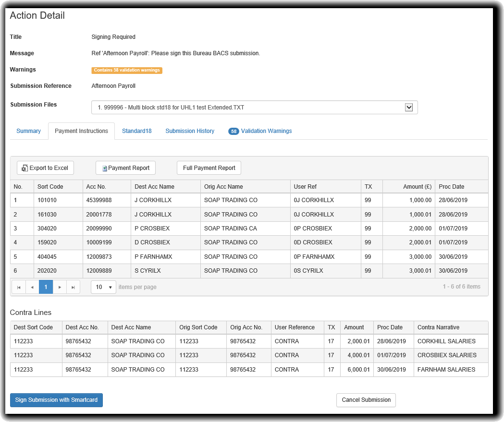Click Full Payment Report button
The height and width of the screenshot is (422, 504).
[209, 168]
